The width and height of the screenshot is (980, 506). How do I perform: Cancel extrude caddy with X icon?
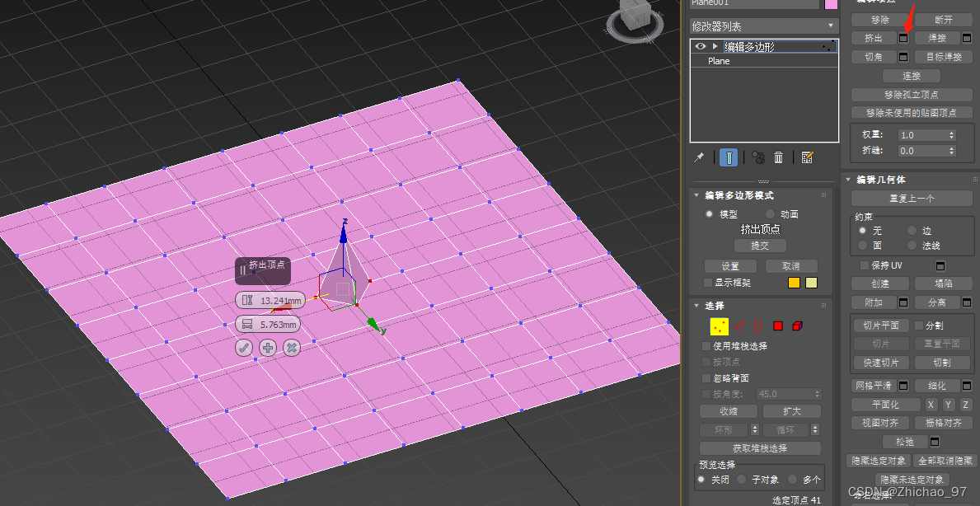291,348
